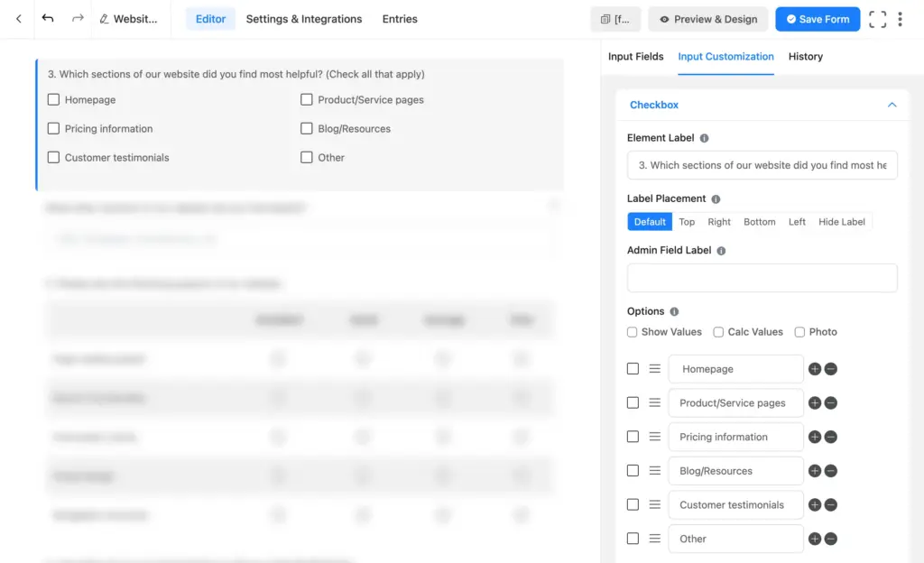Open History tab

coord(805,57)
